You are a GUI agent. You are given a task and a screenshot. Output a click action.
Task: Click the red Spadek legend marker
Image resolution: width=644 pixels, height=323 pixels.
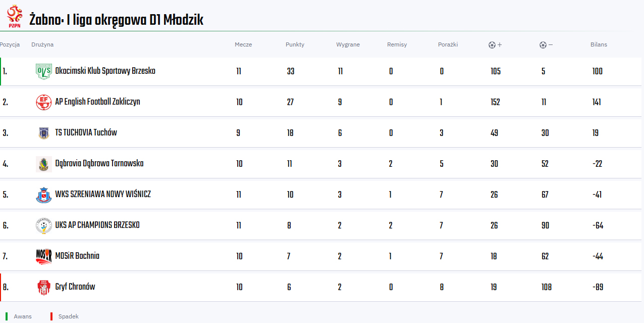point(51,316)
